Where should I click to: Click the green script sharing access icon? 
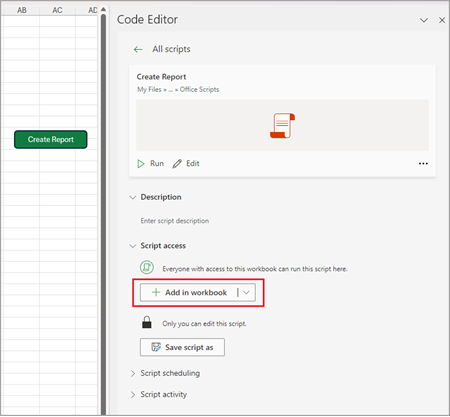147,267
